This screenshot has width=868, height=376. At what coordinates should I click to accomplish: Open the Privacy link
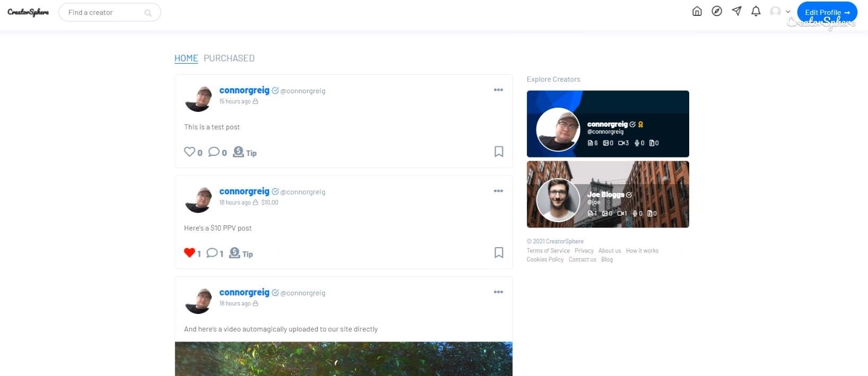click(584, 251)
